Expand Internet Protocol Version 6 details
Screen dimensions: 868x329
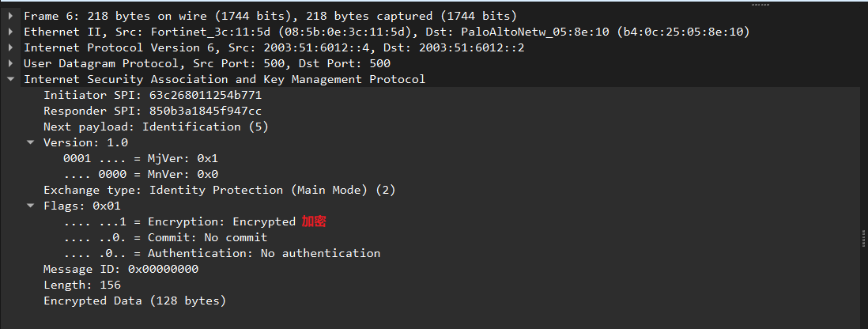point(10,47)
